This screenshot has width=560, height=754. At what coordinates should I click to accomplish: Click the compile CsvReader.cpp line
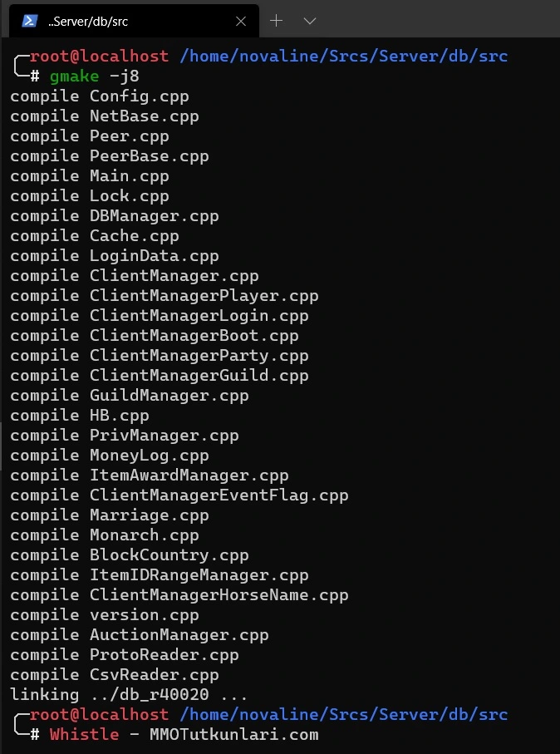[x=115, y=675]
